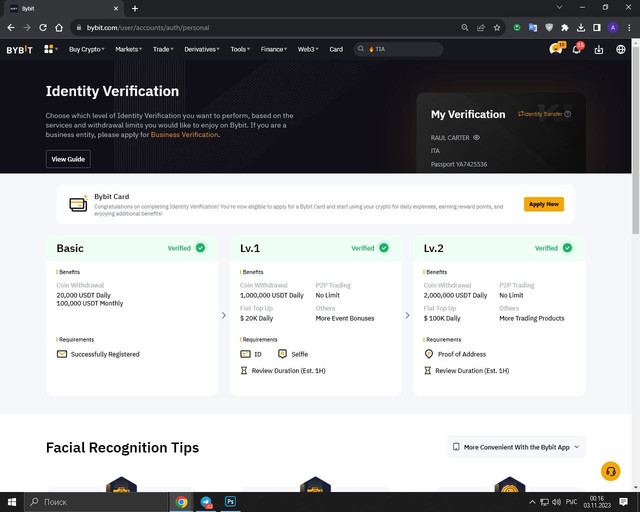Expand the Trade menu

tap(163, 49)
